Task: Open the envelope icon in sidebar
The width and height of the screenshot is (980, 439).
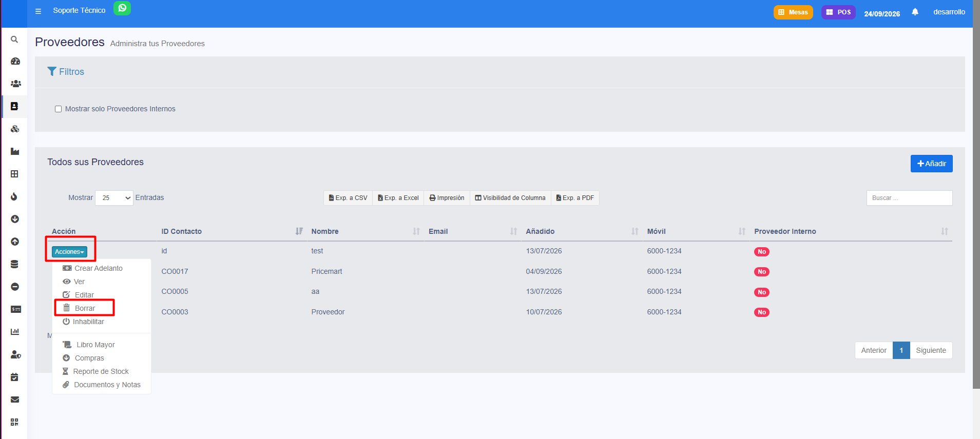Action: [15, 400]
